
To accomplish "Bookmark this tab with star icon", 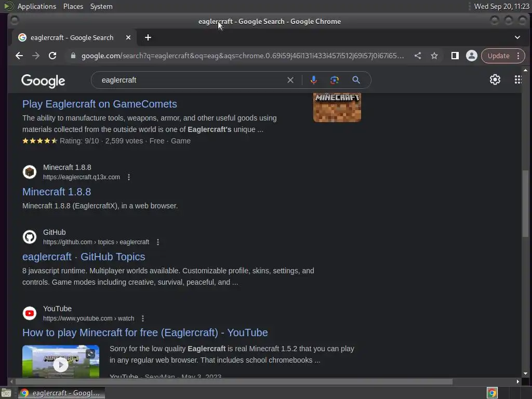I will (434, 56).
